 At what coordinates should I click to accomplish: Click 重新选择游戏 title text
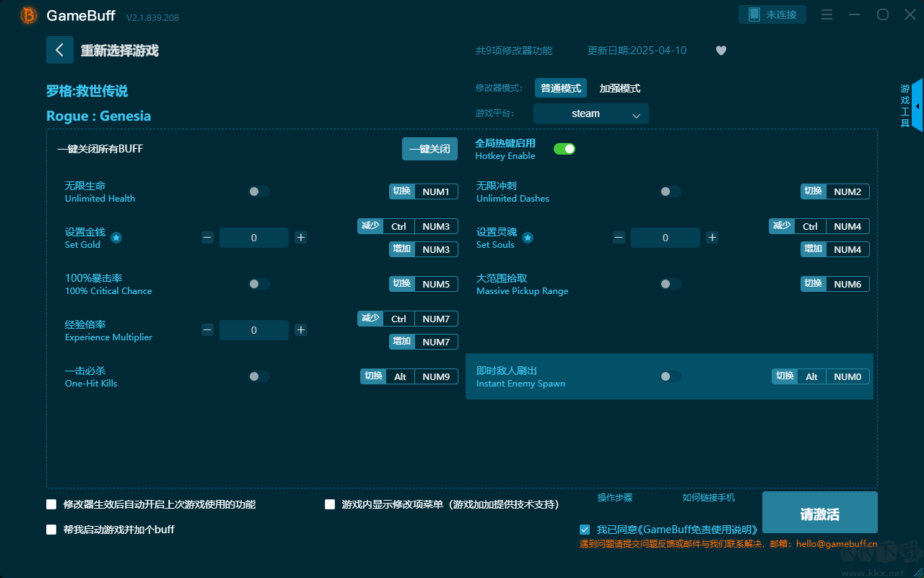pos(120,51)
